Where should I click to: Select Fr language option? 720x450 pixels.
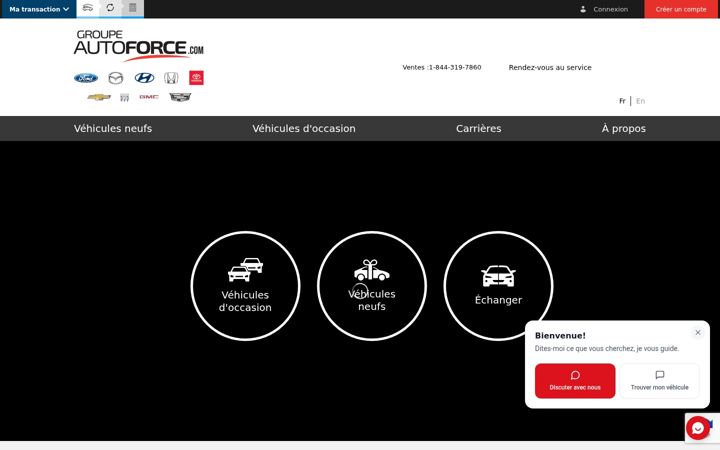click(622, 101)
